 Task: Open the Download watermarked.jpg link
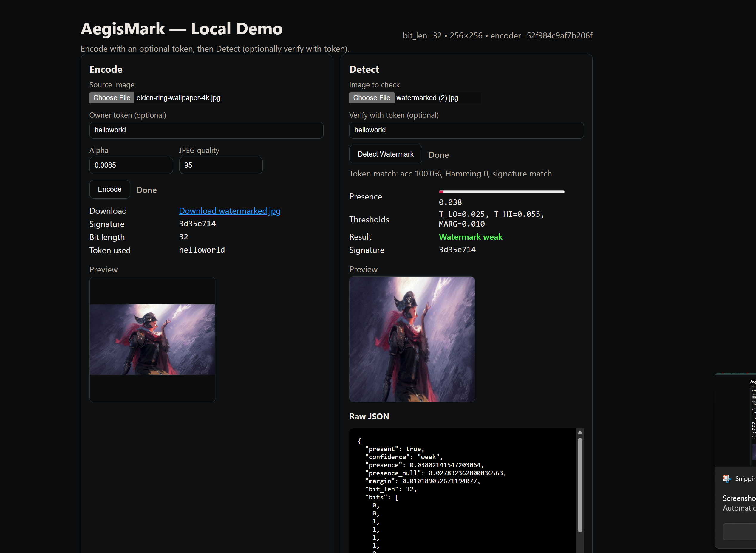[230, 211]
